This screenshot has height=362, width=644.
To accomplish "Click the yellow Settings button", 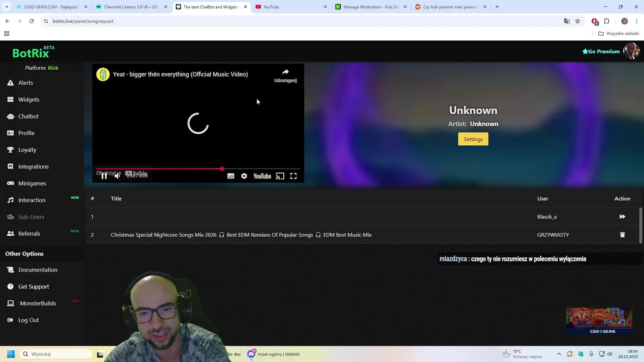I will (473, 139).
